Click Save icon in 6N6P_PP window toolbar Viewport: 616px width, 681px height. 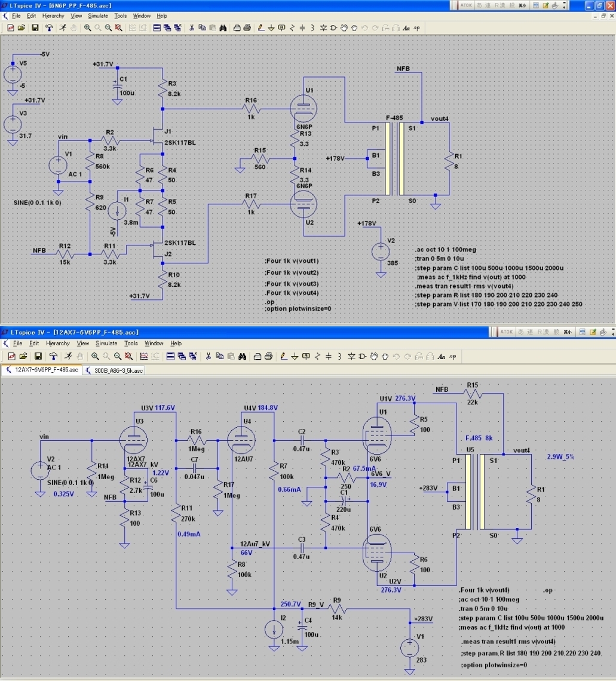(x=35, y=27)
